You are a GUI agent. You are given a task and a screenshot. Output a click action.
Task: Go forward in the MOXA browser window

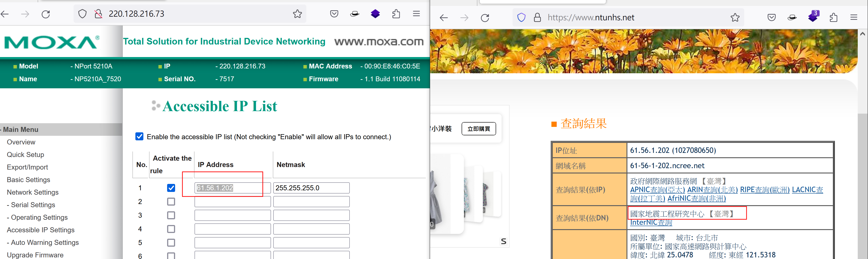pyautogui.click(x=25, y=14)
